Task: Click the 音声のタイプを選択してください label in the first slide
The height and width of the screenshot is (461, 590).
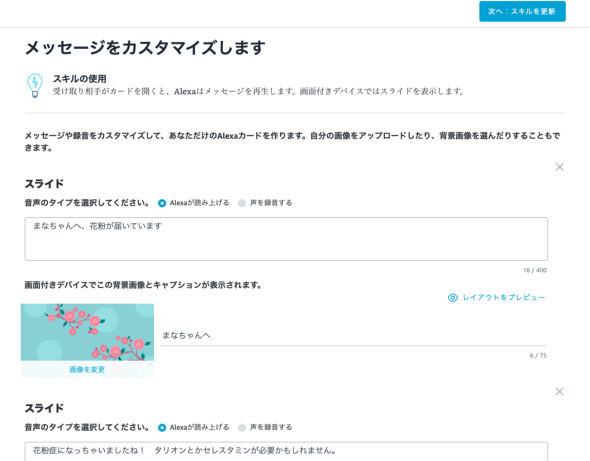Action: (x=87, y=203)
